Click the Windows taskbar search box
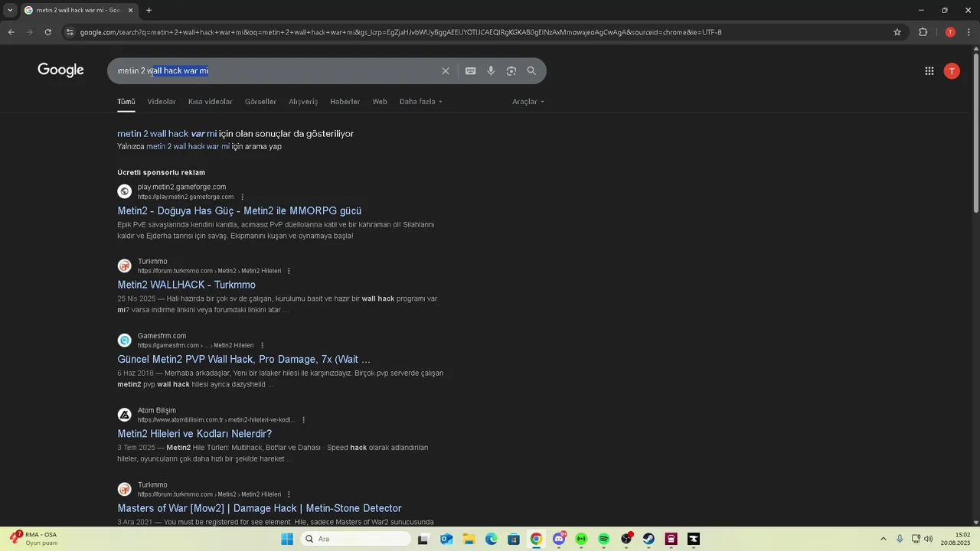Image resolution: width=980 pixels, height=551 pixels. pyautogui.click(x=355, y=539)
